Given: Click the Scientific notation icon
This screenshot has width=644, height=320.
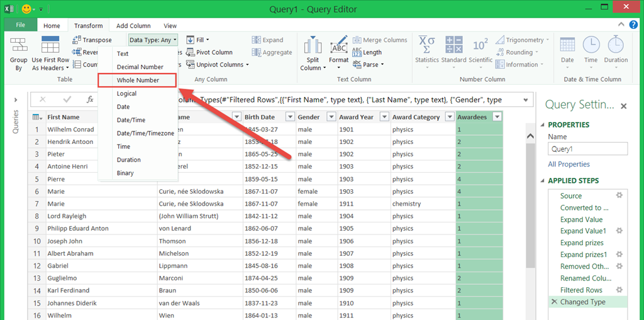Looking at the screenshot, I should pos(480,45).
